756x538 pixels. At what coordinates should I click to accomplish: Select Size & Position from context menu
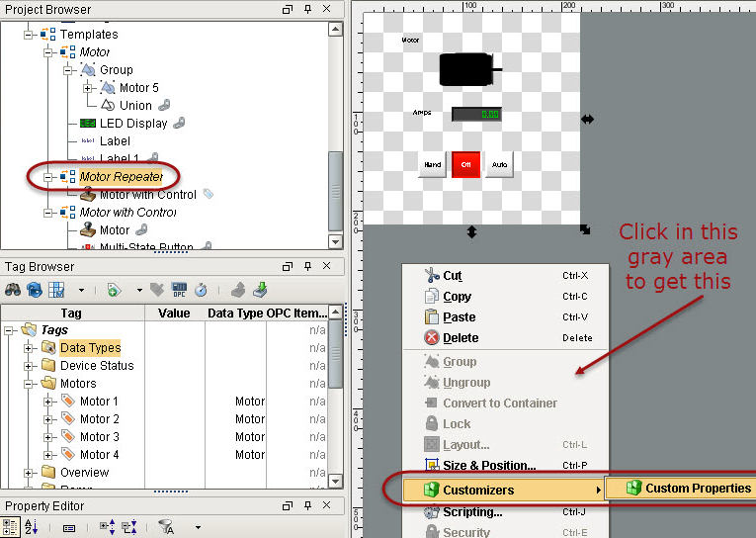click(x=489, y=466)
